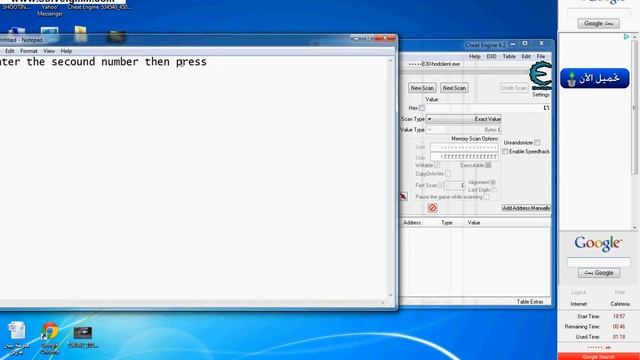
Task: Click the Notepad vertical scrollbar
Action: click(x=391, y=178)
